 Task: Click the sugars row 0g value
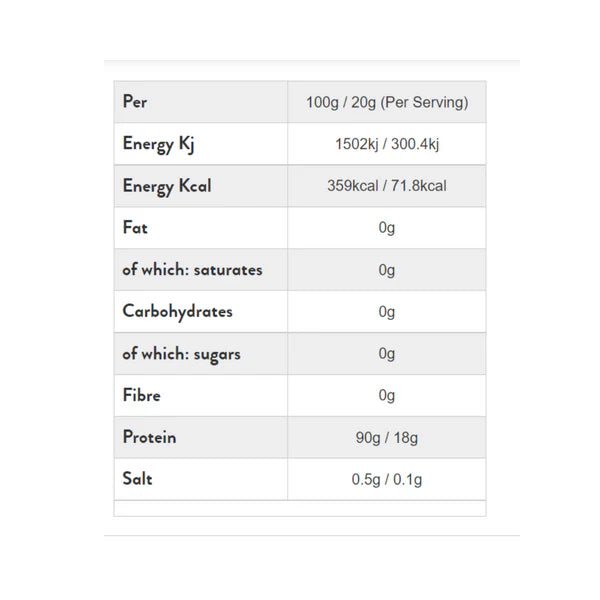[387, 354]
